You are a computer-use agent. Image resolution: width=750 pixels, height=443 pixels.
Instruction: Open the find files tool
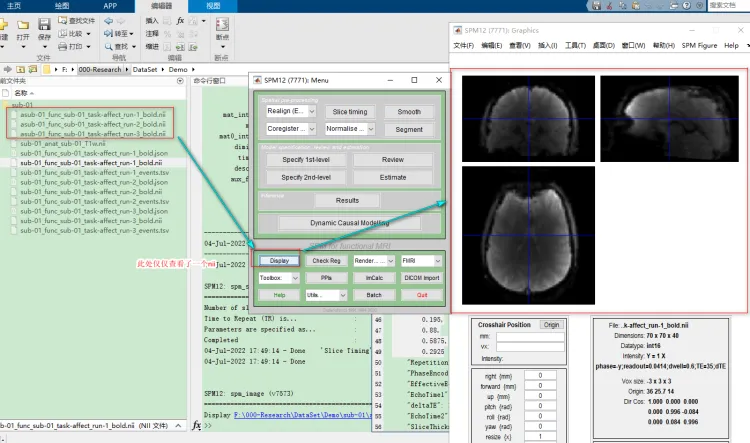(77, 21)
